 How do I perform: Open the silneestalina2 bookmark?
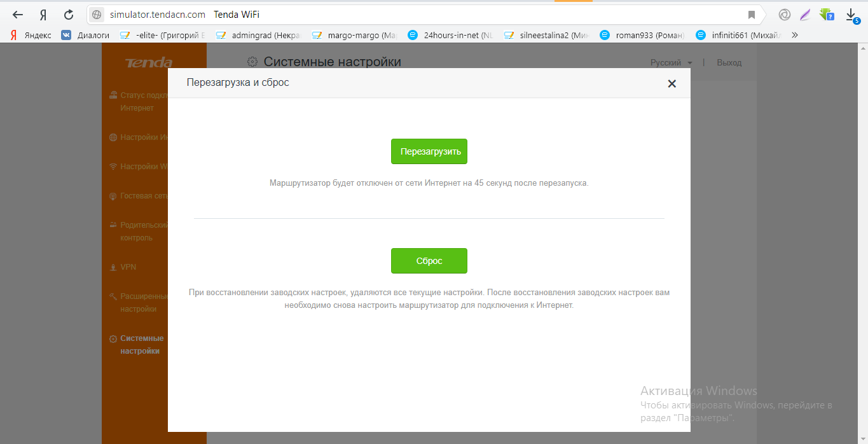[x=547, y=36]
